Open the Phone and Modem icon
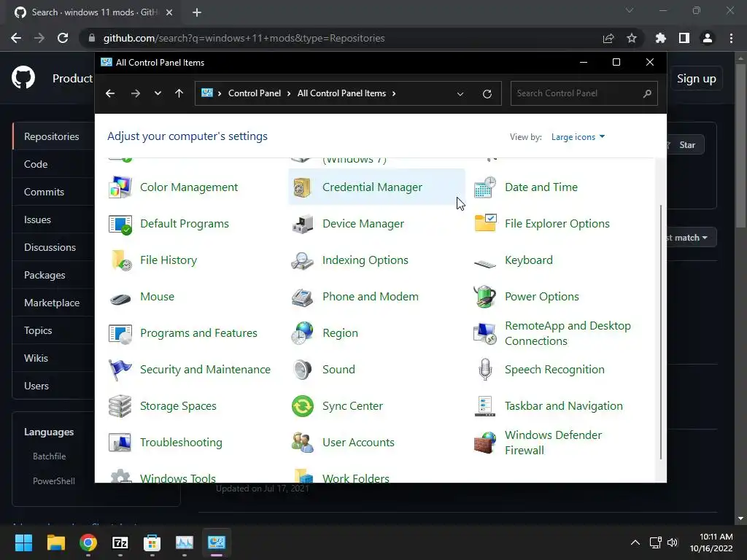 pos(303,297)
